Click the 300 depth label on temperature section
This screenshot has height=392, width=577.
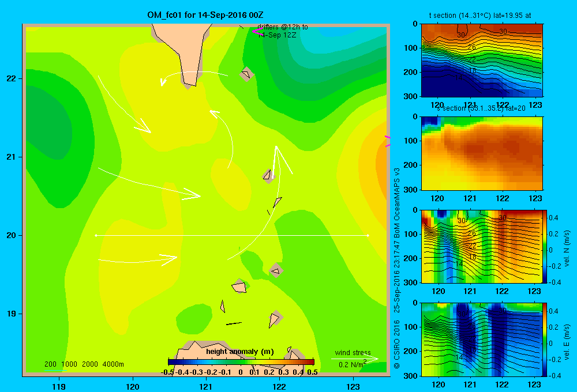pos(411,96)
